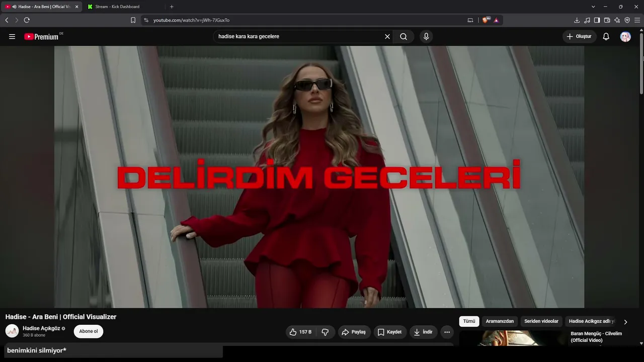644x362 pixels.
Task: Open the Cilvelim video thumbnail
Action: tap(513, 338)
